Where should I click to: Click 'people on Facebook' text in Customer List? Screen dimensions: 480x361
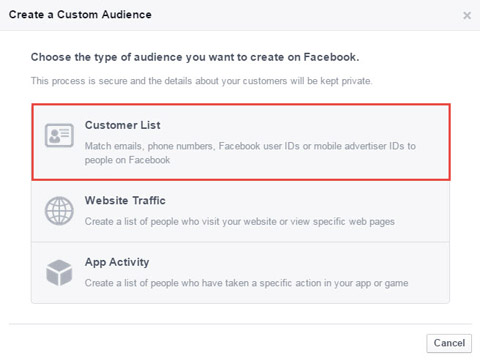tap(127, 160)
